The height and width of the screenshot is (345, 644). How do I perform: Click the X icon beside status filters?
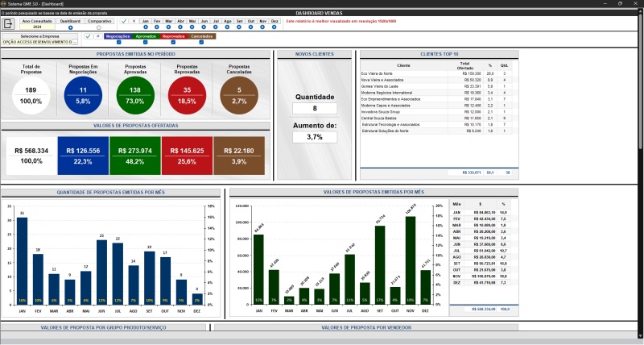97,36
